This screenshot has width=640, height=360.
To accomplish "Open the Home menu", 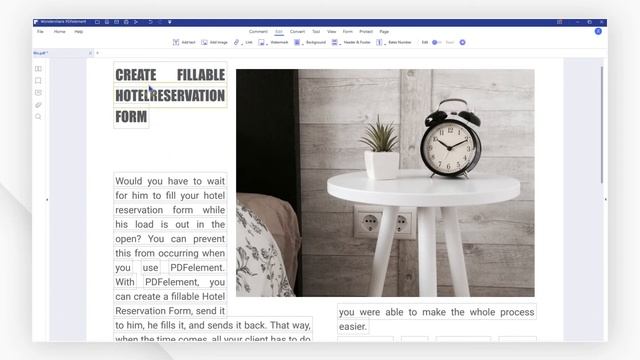I will coord(60,31).
